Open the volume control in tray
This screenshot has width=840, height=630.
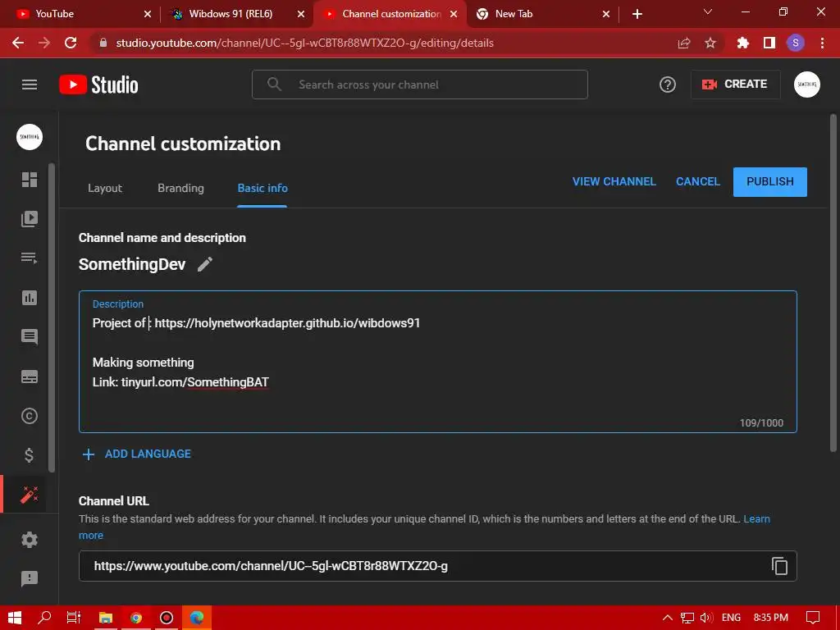coord(706,618)
